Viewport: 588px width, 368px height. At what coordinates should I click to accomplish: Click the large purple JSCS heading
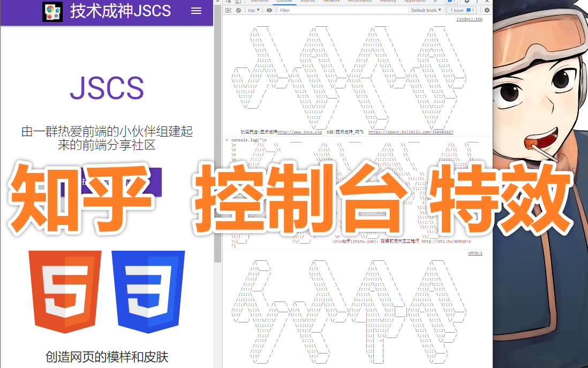(107, 88)
